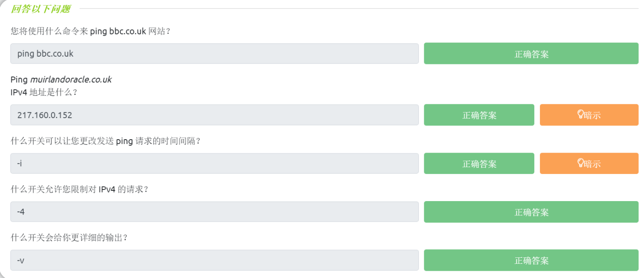Click 正确答案 next to ping bbc.co.uk
644x278 pixels.
531,53
